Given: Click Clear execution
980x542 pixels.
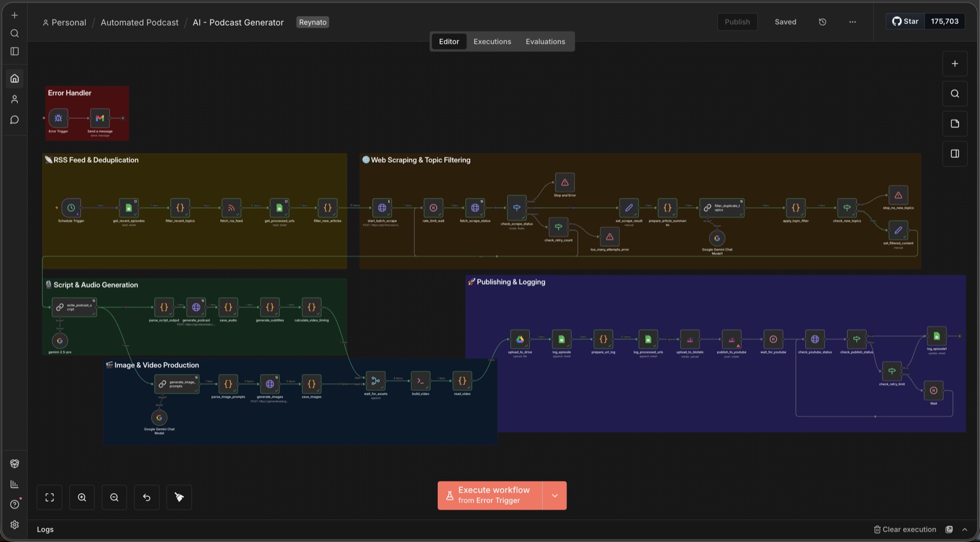Looking at the screenshot, I should (905, 530).
